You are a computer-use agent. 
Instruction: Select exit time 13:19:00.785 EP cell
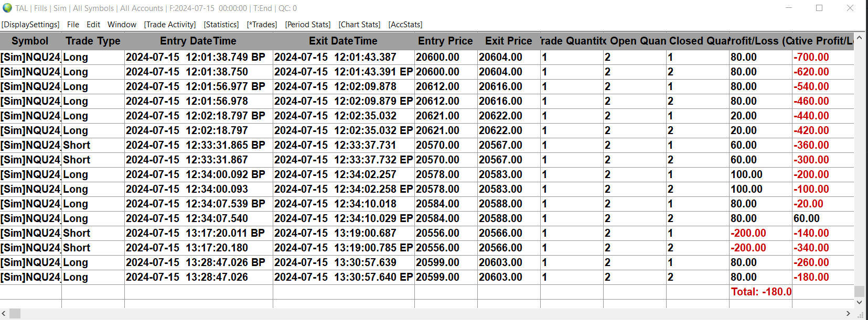click(344, 248)
